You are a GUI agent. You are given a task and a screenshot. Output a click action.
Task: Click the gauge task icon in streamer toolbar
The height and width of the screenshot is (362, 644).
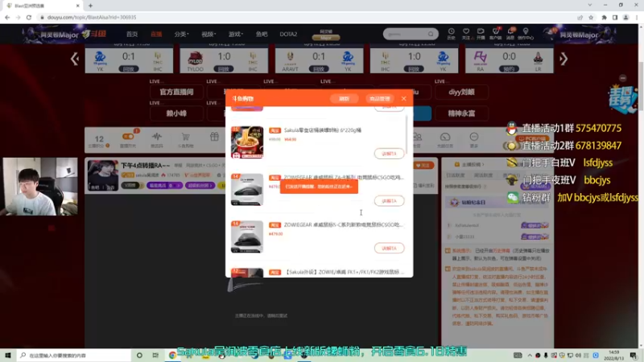click(445, 137)
